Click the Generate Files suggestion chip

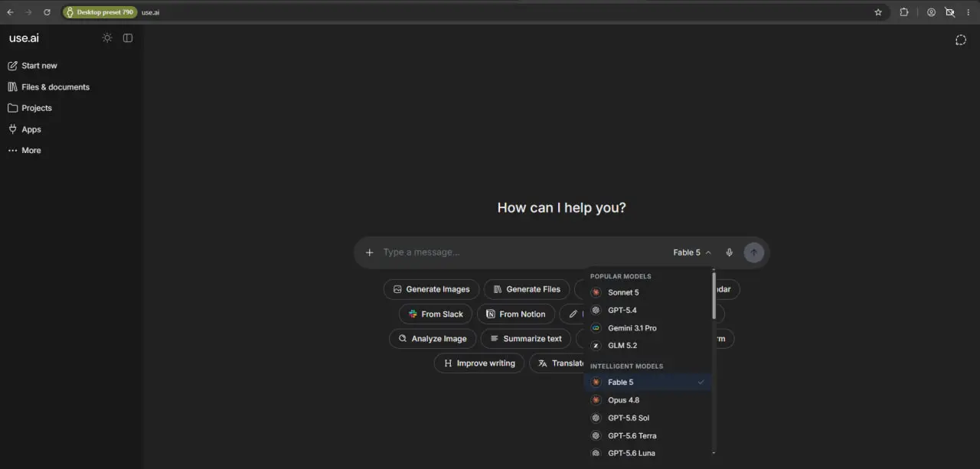(x=527, y=289)
